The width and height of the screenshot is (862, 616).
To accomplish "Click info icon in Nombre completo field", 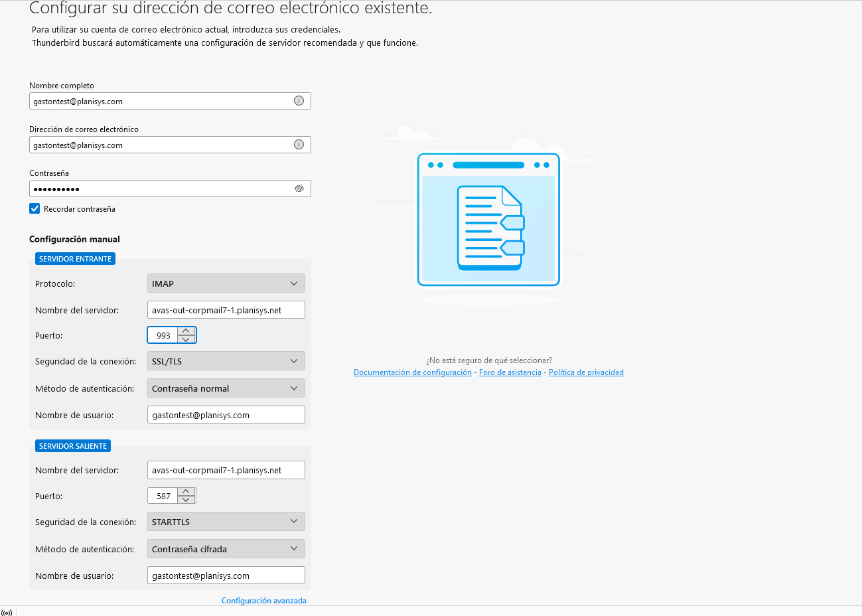I will [x=299, y=101].
